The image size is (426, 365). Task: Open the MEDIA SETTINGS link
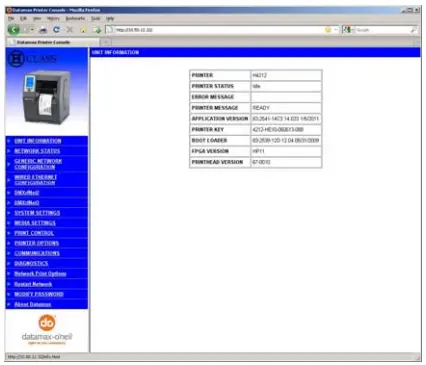tap(35, 223)
